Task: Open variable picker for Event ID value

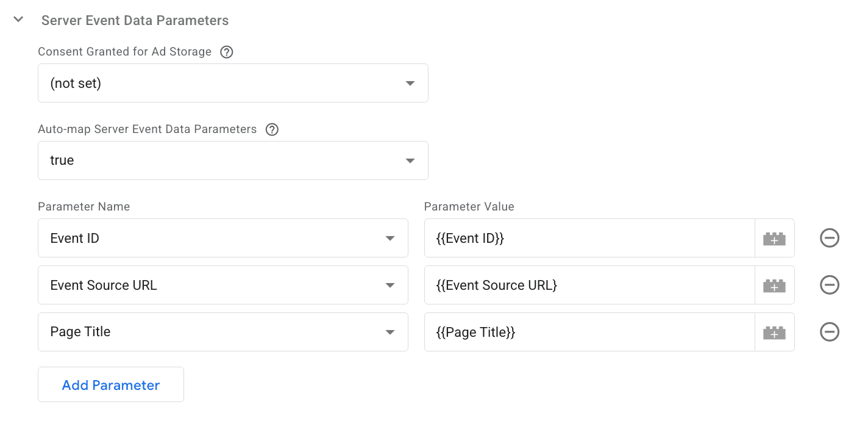Action: coord(774,238)
